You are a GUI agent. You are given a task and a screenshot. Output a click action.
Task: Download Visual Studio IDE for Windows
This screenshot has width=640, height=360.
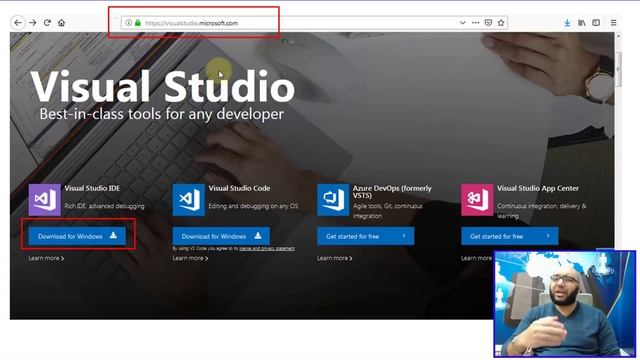[x=77, y=236]
